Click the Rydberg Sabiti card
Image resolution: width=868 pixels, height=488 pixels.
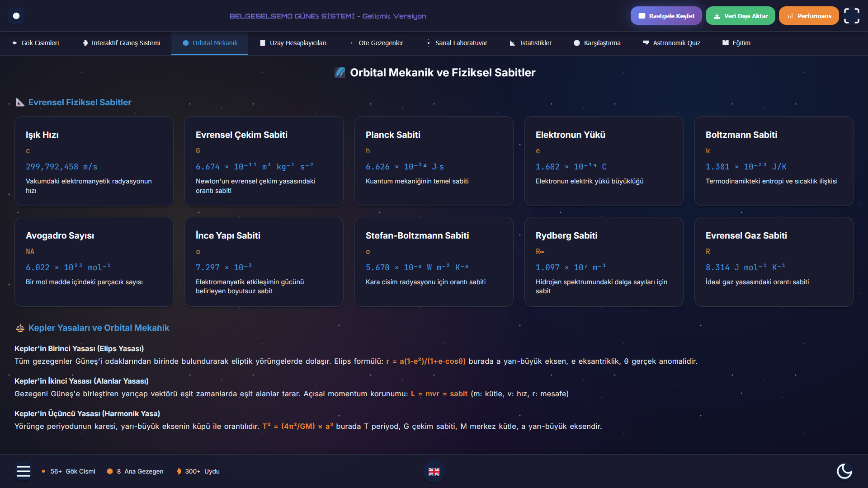click(604, 262)
